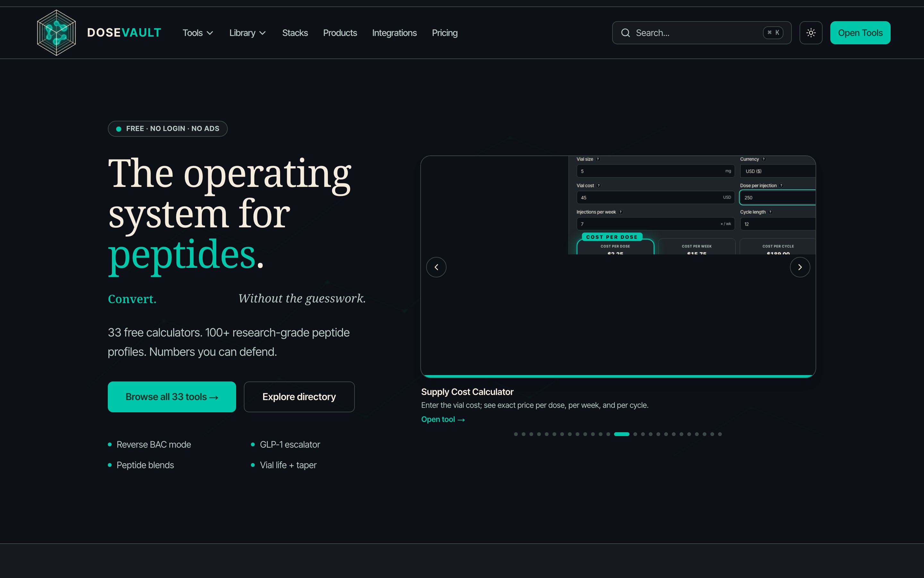Image resolution: width=924 pixels, height=578 pixels.
Task: Click the Open Tools button
Action: coord(860,33)
